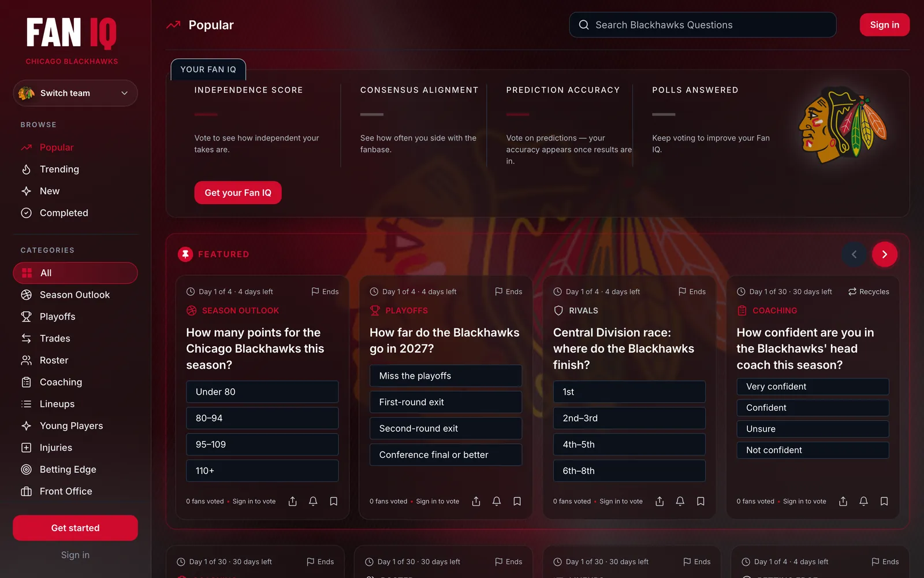Click the bell on the coaching card
This screenshot has height=578, width=924.
864,501
